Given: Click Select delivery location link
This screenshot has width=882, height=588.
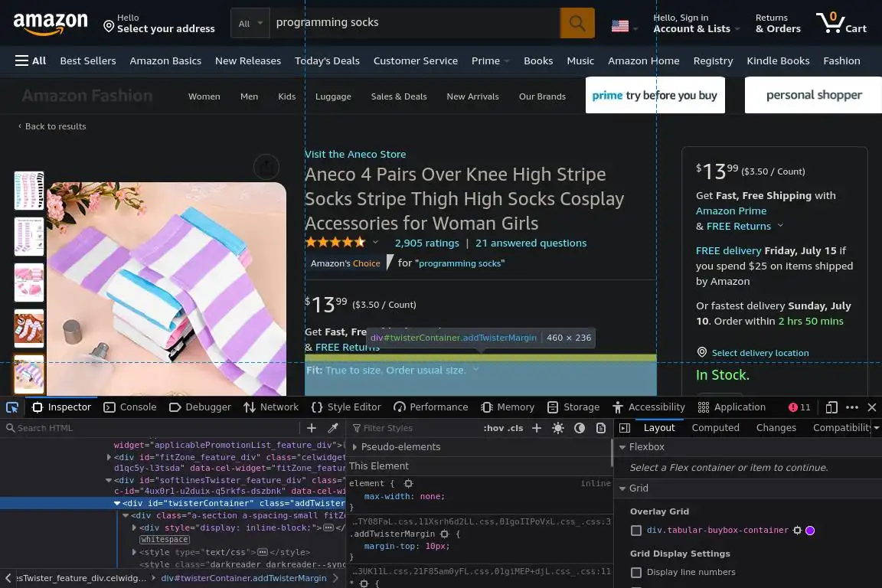Looking at the screenshot, I should 760,353.
